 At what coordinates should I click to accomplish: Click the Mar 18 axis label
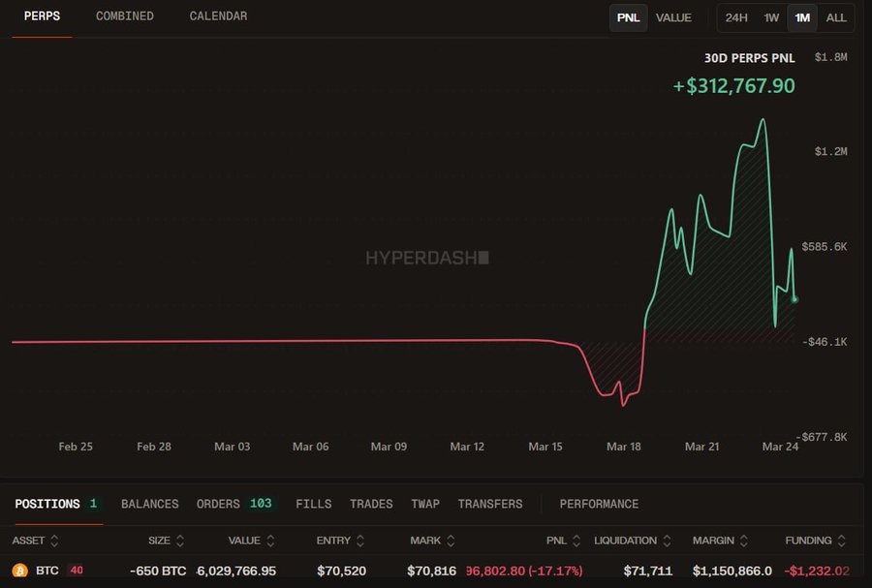(623, 447)
